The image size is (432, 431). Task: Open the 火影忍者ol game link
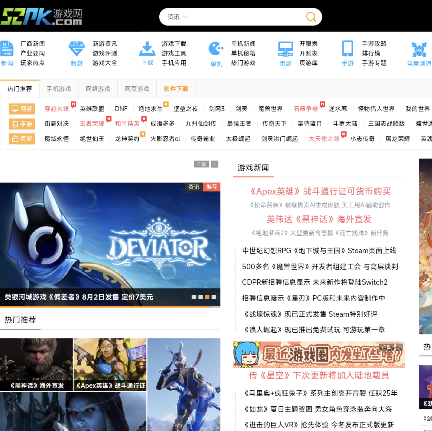pos(165,138)
